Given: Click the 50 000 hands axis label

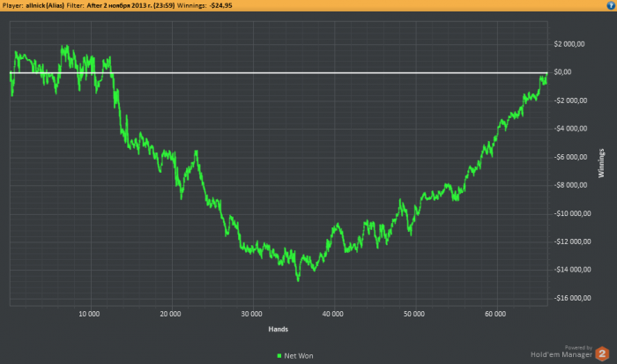Looking at the screenshot, I should point(414,314).
